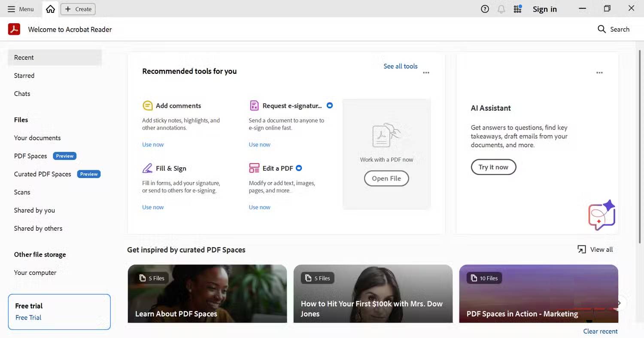The image size is (644, 338).
Task: Click Clear recent link
Action: coord(600,331)
